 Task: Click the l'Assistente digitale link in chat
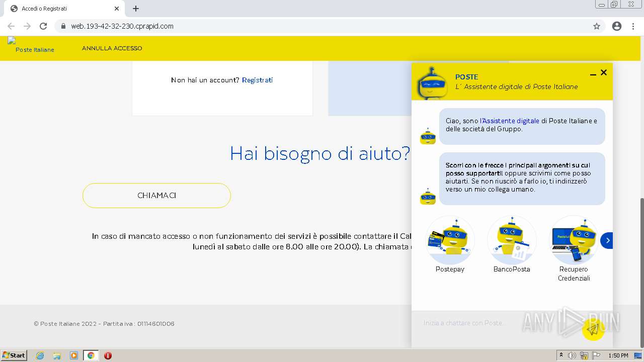[510, 121]
